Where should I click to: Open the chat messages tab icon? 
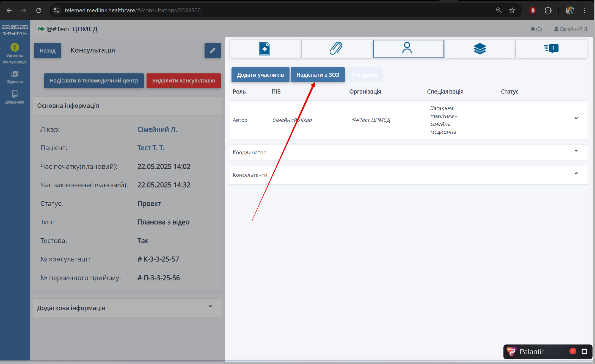click(x=551, y=49)
